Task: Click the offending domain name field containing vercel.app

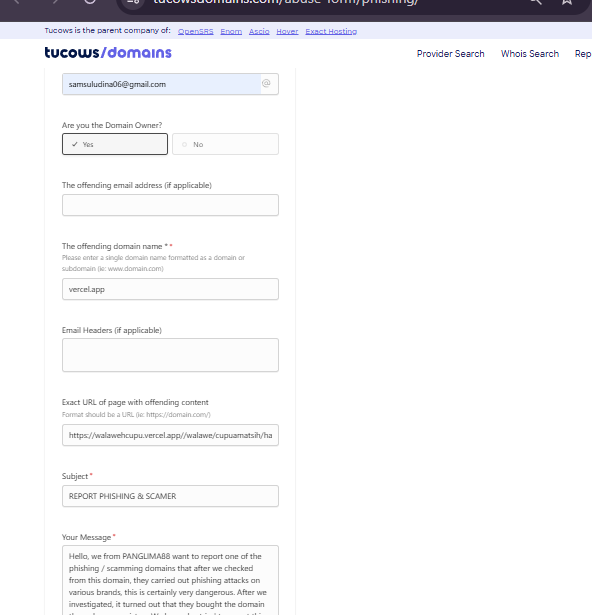Action: (170, 289)
